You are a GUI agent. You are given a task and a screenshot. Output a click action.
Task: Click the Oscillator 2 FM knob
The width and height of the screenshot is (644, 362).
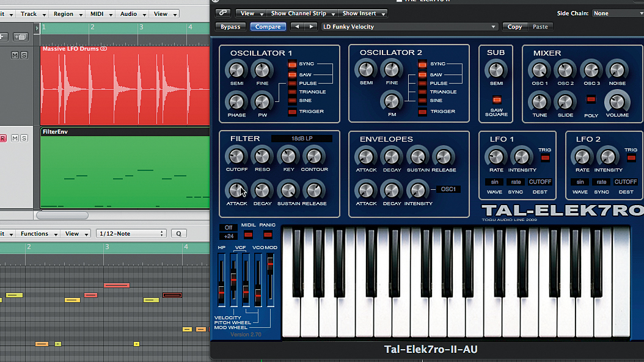[392, 101]
